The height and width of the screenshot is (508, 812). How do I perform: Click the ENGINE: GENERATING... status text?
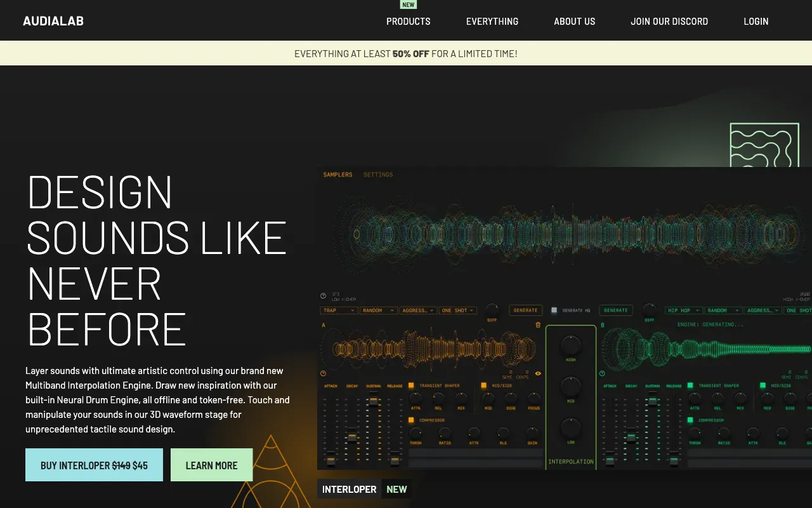point(710,324)
